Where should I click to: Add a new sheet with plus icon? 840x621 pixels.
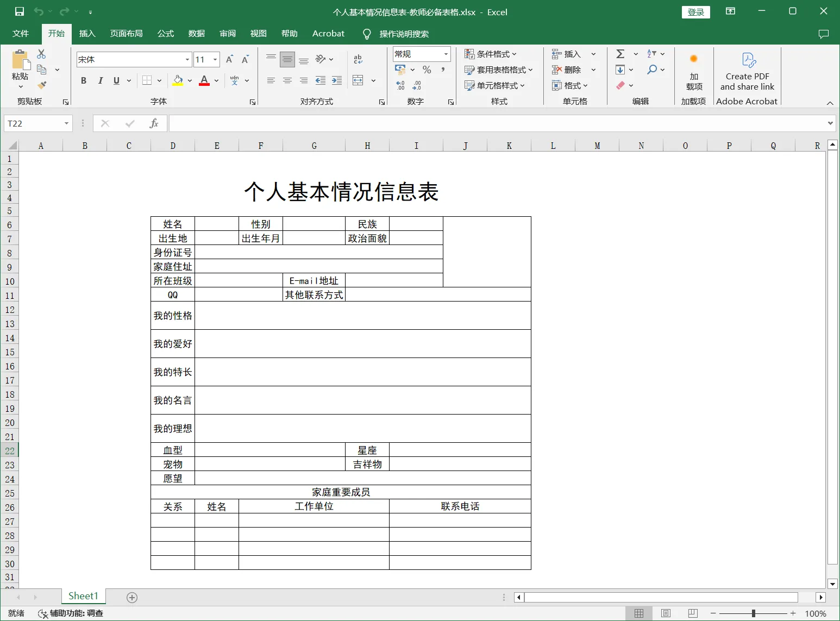(132, 597)
